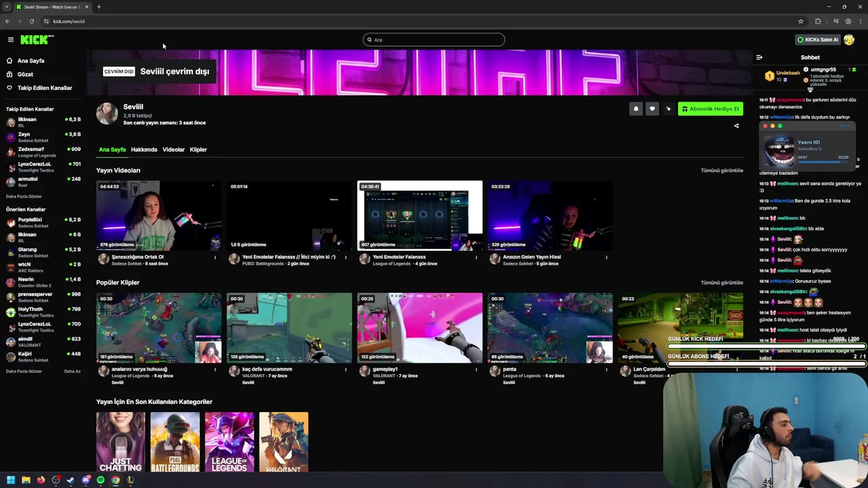Click the green KICK logo
Screen dimensions: 868x488
click(x=36, y=40)
